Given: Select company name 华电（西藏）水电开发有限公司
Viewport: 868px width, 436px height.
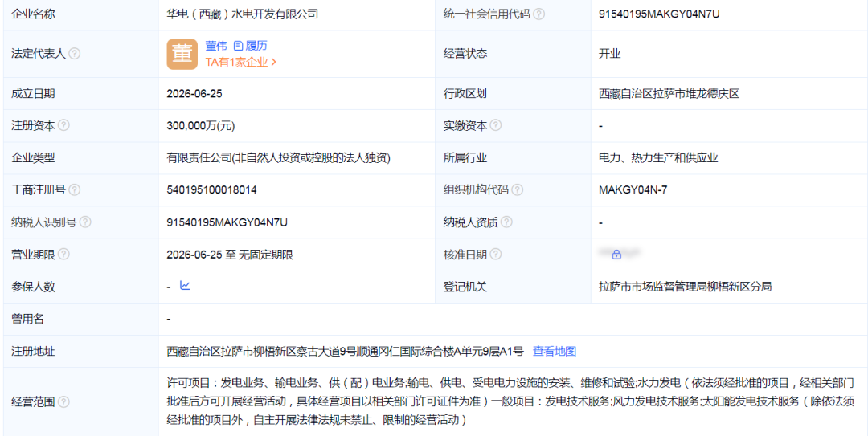Looking at the screenshot, I should 243,14.
